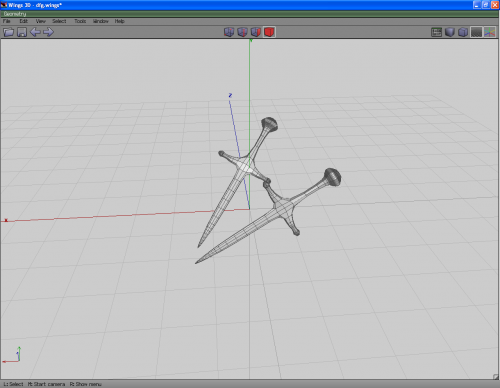Open the Select menu

click(59, 21)
